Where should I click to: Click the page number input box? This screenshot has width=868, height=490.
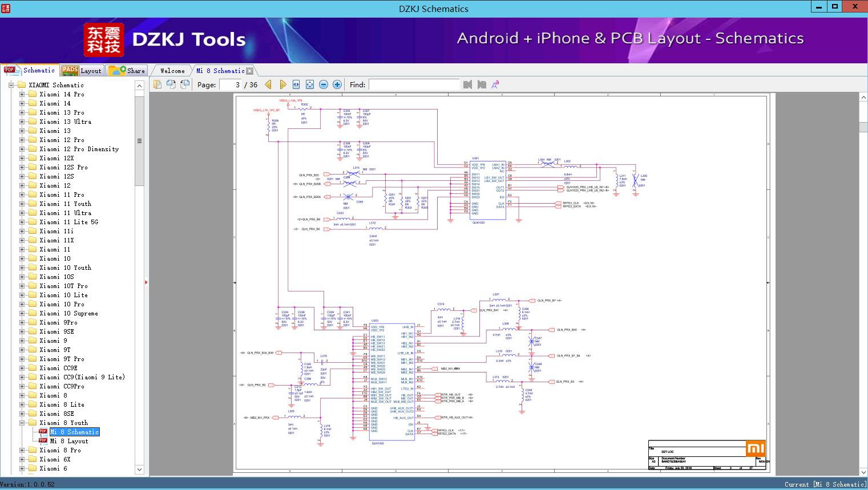click(x=230, y=84)
